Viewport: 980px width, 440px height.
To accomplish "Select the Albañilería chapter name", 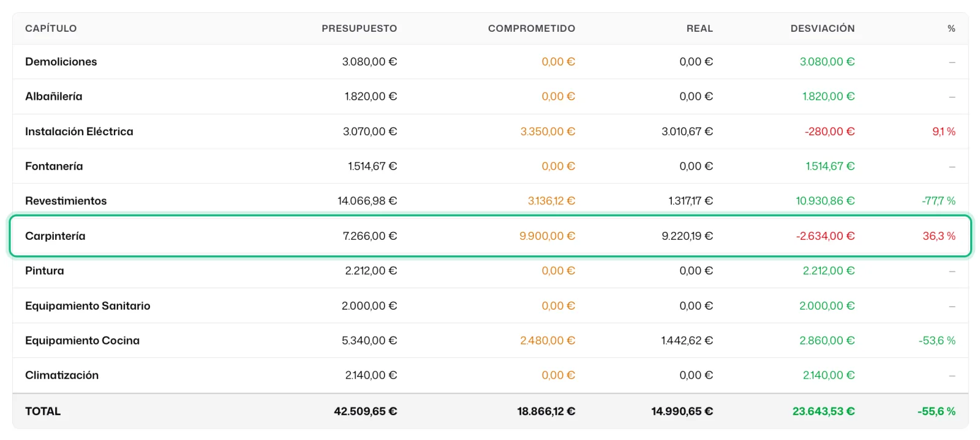I will tap(53, 97).
